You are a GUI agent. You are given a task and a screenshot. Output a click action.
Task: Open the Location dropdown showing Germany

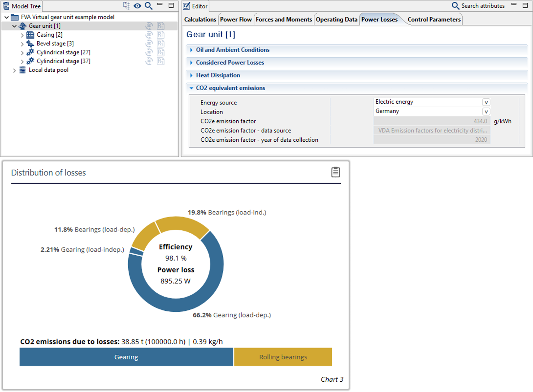point(486,111)
